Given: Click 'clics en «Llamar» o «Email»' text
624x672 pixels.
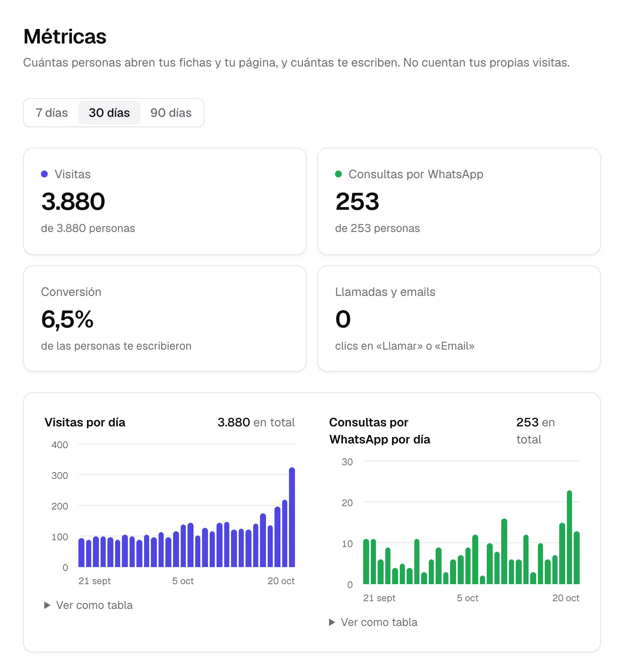Looking at the screenshot, I should coord(404,346).
